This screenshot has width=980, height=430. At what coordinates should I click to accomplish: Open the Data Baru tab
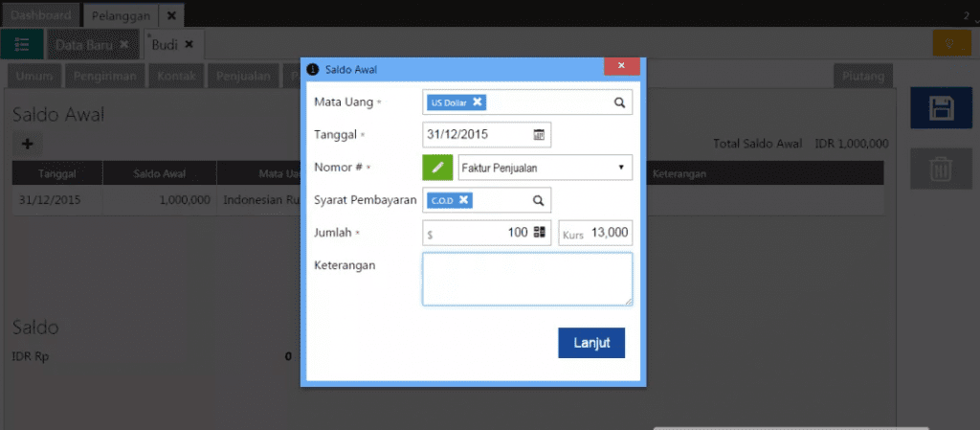(84, 44)
